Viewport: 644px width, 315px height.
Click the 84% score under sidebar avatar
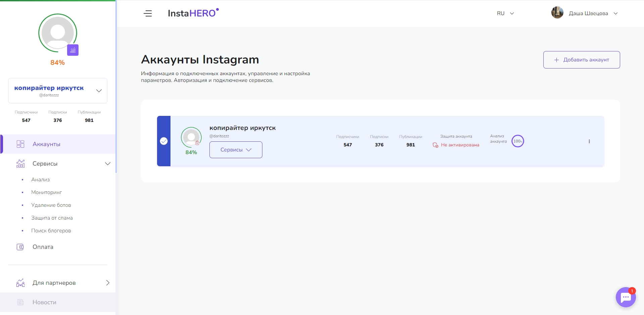pos(57,62)
